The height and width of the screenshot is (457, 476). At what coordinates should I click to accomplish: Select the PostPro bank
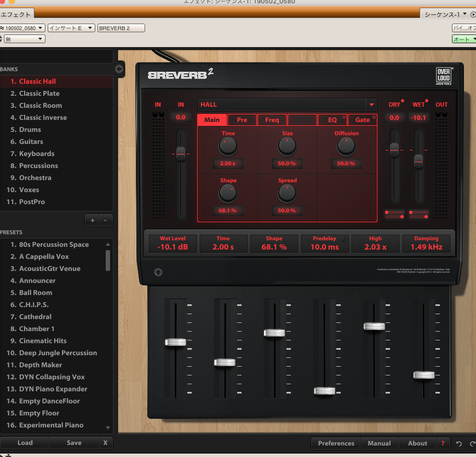coord(56,201)
